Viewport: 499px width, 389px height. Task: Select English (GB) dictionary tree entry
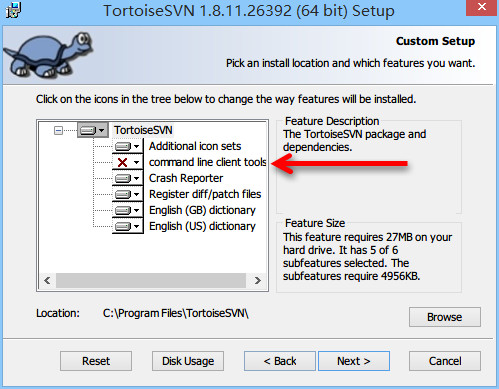(x=202, y=210)
